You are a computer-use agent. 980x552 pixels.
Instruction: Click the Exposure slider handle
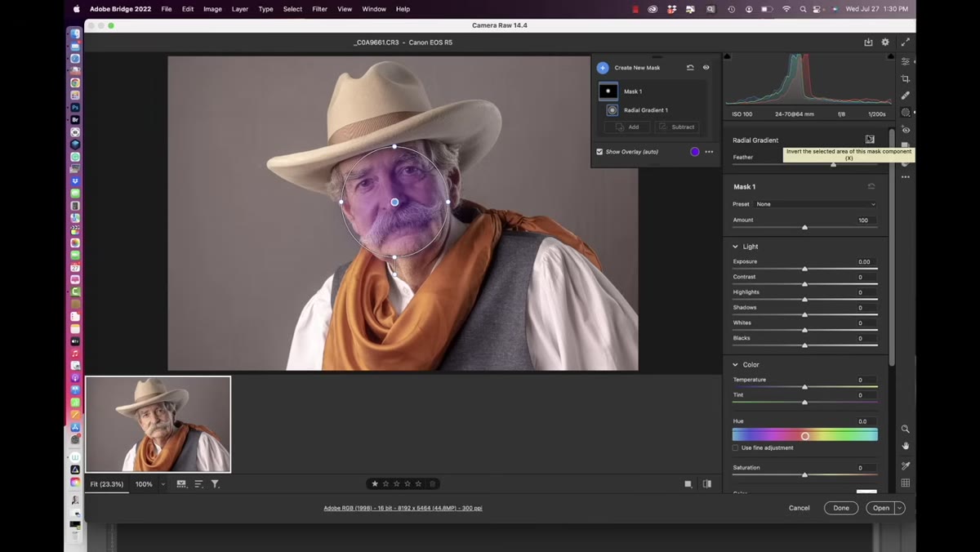[x=804, y=269]
